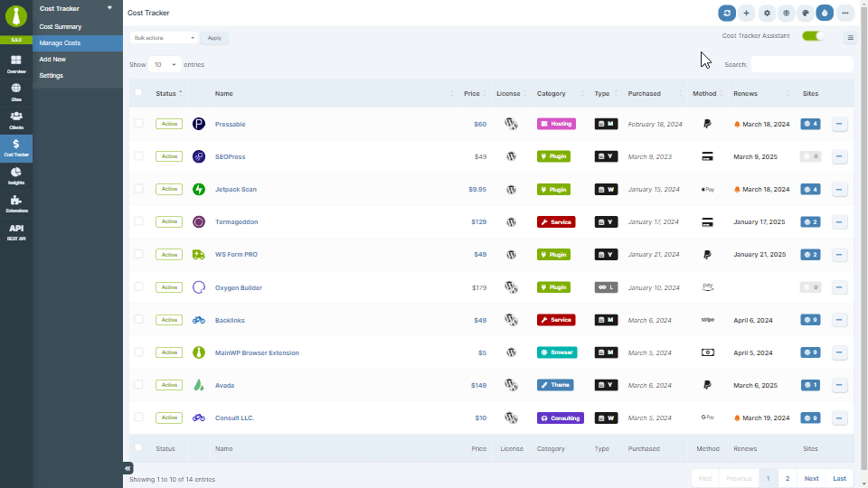Click the Cost Tracker sidebar icon
The image size is (868, 488).
tap(16, 147)
